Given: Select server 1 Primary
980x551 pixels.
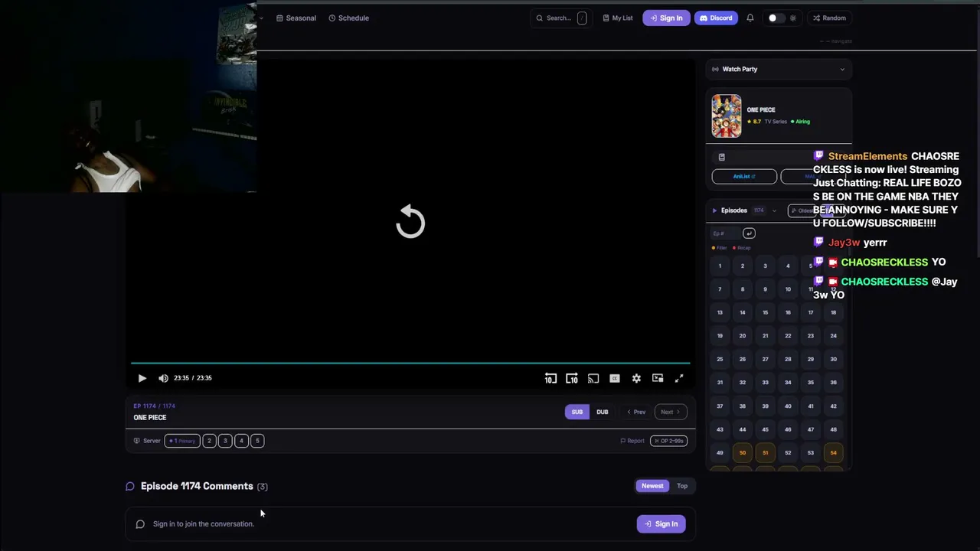Looking at the screenshot, I should pos(182,441).
